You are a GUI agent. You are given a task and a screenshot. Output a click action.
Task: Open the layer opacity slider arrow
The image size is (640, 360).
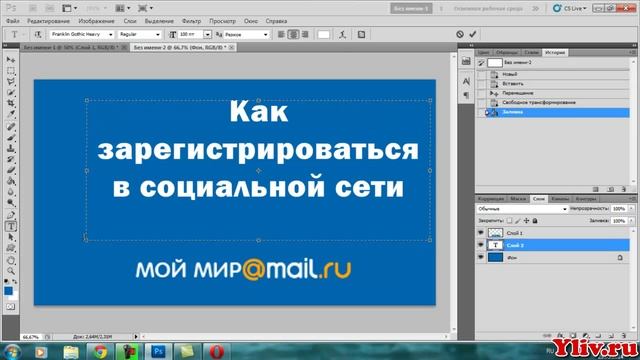(x=631, y=209)
